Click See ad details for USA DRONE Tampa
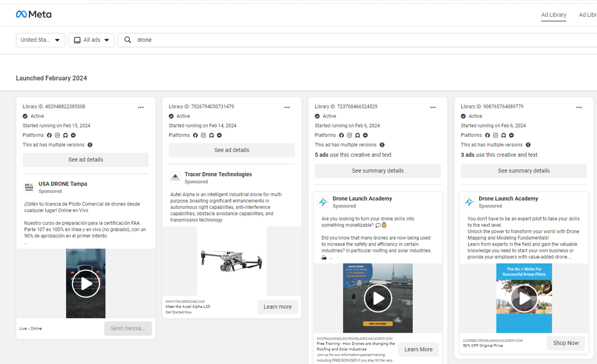Viewport: 597px width, 364px height. [86, 160]
